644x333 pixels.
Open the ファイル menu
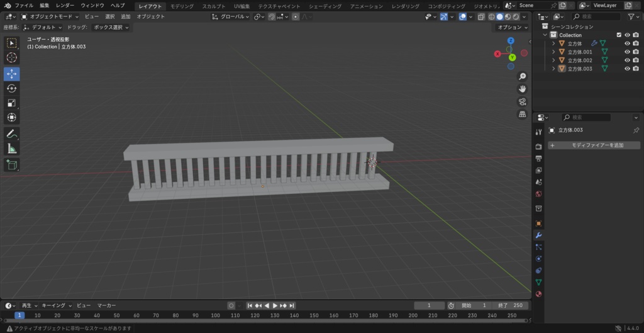(x=25, y=6)
